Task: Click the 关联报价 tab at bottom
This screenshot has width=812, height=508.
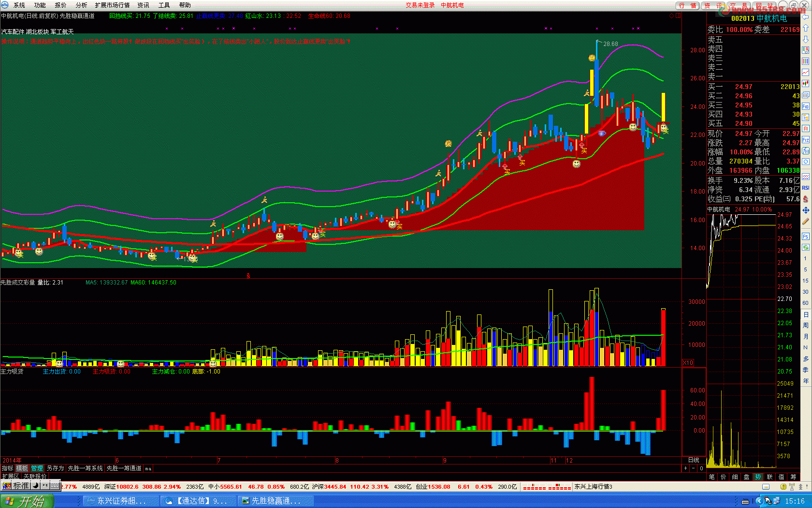Action: (35, 476)
